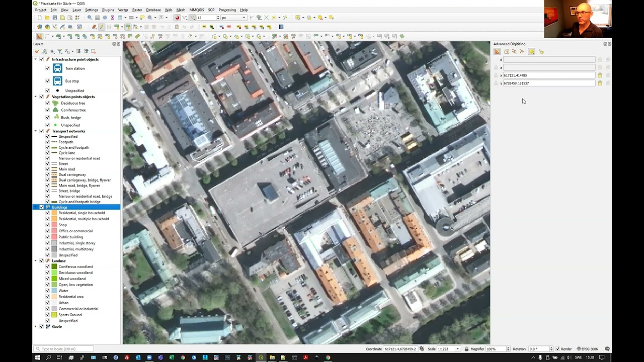This screenshot has height=362, width=644.
Task: Toggle Gavle layer visibility checkbox
Action: (42, 327)
